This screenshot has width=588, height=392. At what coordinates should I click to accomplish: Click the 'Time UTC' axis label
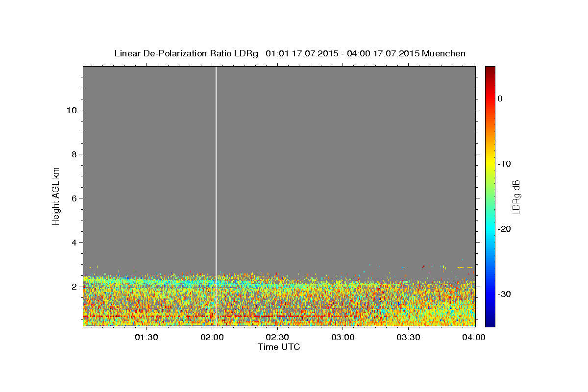[279, 347]
